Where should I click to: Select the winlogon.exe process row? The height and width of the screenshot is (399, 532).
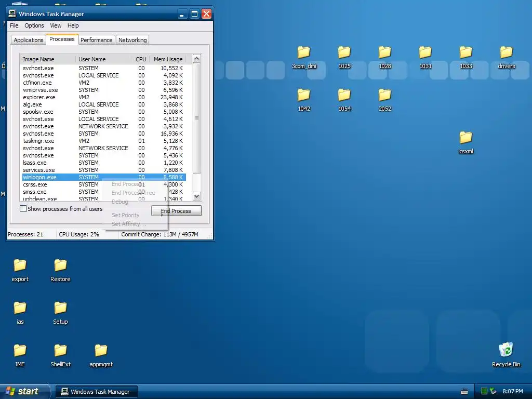tap(103, 177)
